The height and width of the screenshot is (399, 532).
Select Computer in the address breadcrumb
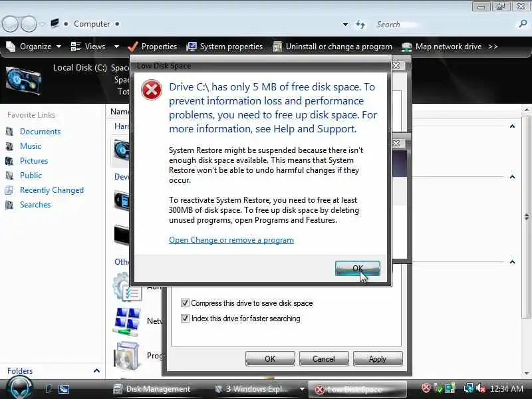tap(92, 24)
